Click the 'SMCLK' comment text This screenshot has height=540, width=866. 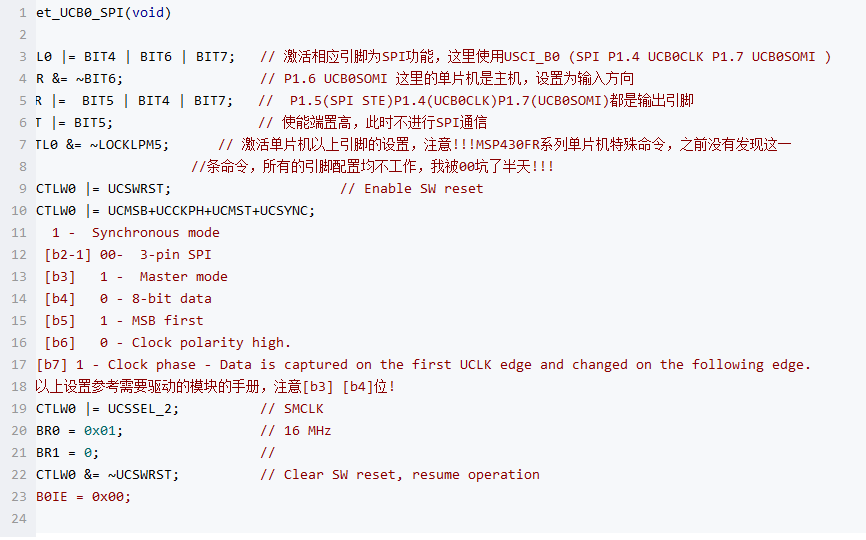click(x=304, y=409)
